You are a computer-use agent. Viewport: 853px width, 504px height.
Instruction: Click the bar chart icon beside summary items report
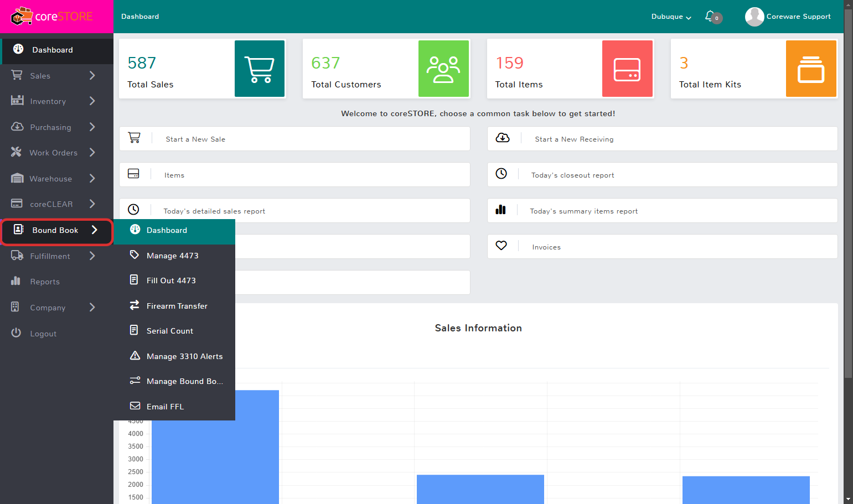(501, 210)
